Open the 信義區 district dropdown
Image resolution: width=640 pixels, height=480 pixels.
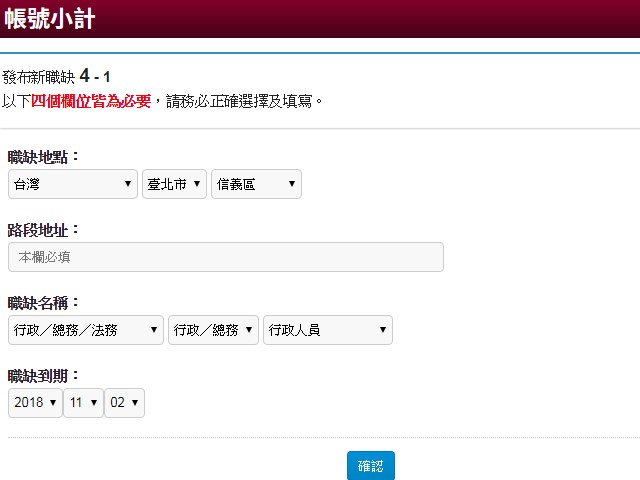click(256, 184)
